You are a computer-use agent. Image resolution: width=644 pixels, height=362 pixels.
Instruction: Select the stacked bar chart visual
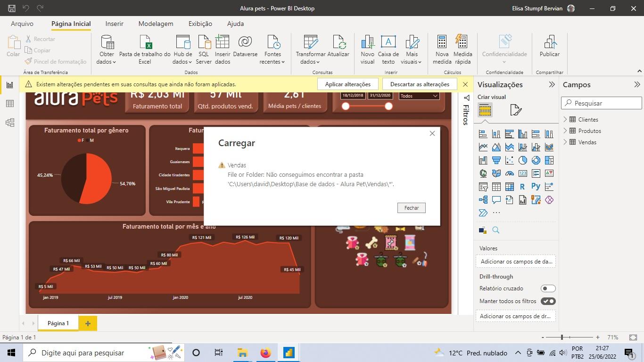pyautogui.click(x=483, y=134)
